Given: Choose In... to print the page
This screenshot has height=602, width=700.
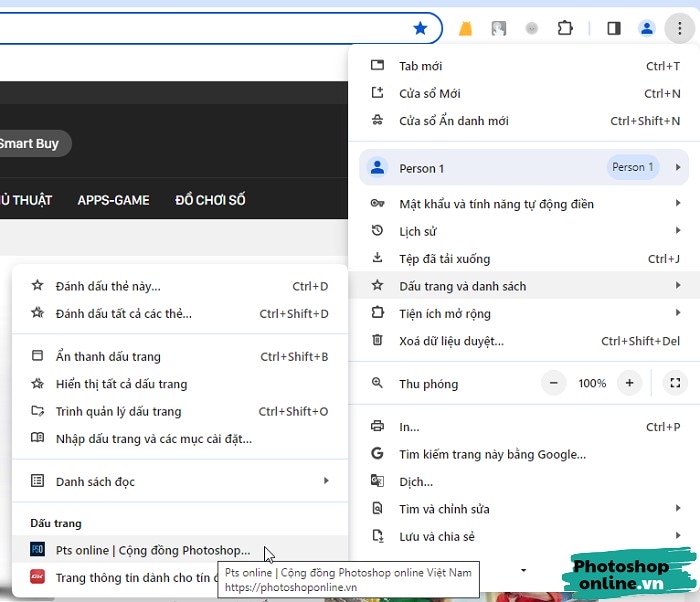Looking at the screenshot, I should pyautogui.click(x=525, y=426).
